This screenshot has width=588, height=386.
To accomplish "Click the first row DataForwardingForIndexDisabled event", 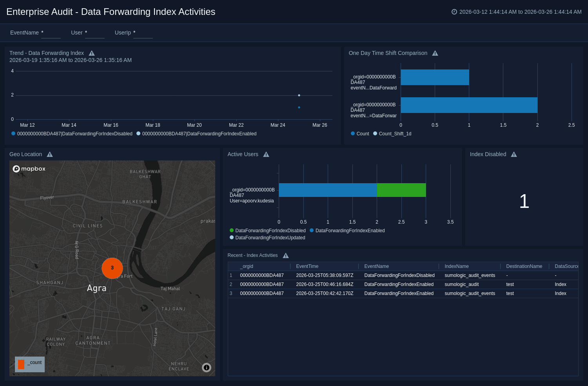I will (x=399, y=275).
